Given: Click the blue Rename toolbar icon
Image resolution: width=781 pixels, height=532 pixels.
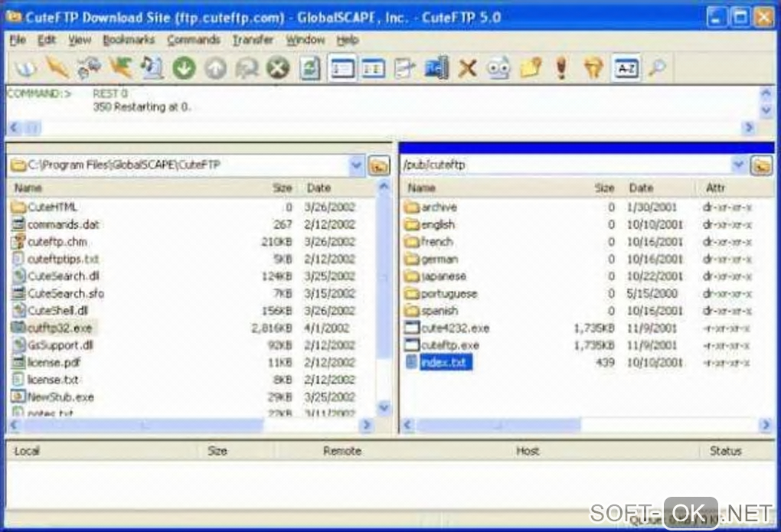Looking at the screenshot, I should 436,68.
